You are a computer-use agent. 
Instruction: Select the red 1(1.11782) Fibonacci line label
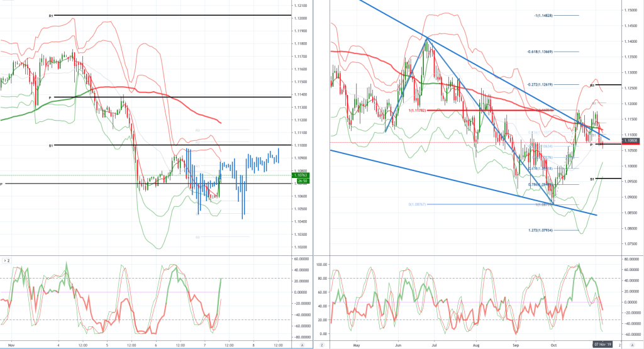[417, 111]
